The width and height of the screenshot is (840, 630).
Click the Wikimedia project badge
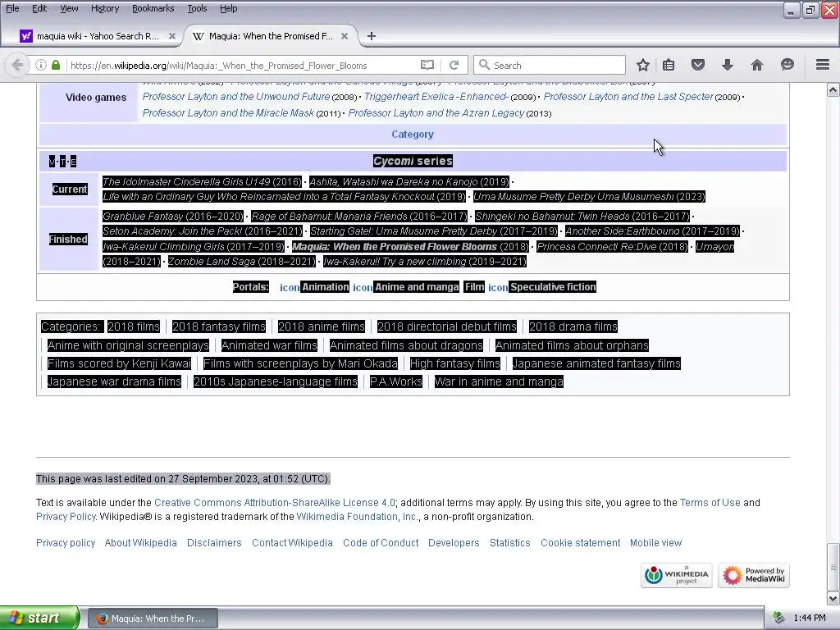(x=677, y=575)
